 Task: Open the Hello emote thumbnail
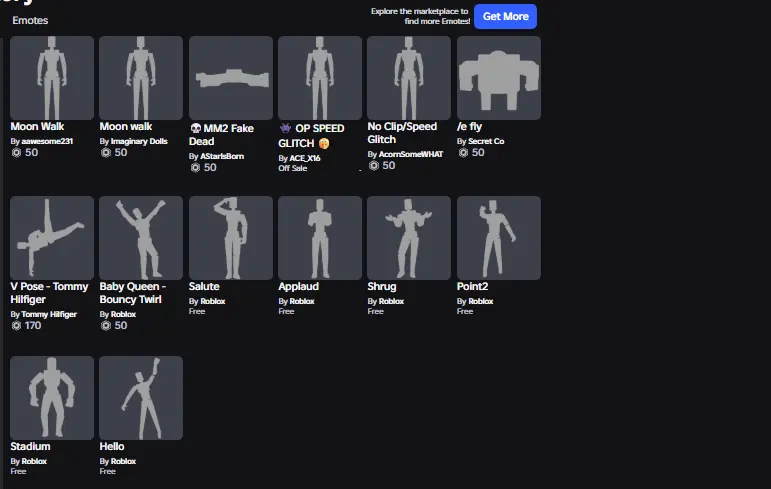click(141, 397)
